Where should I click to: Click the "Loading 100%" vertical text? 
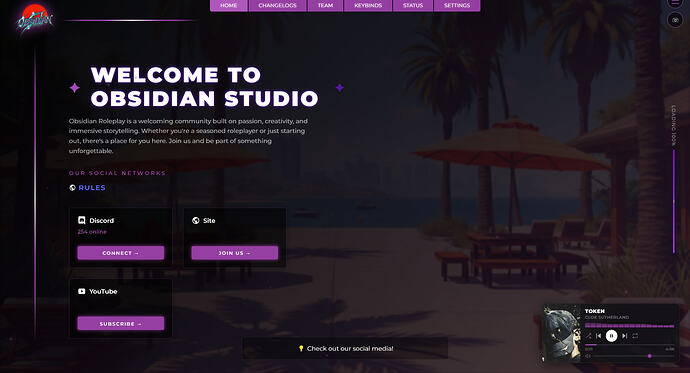click(x=673, y=126)
